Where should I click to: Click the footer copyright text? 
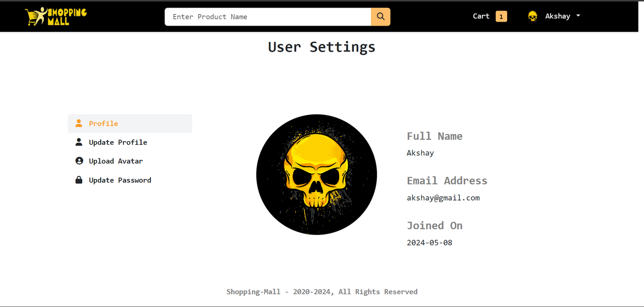click(x=322, y=291)
